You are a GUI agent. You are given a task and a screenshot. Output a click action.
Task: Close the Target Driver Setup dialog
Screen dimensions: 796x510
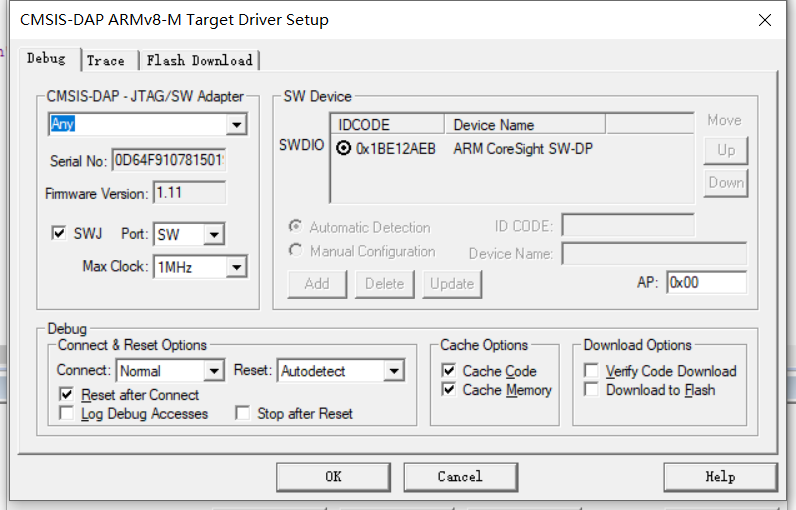point(765,20)
